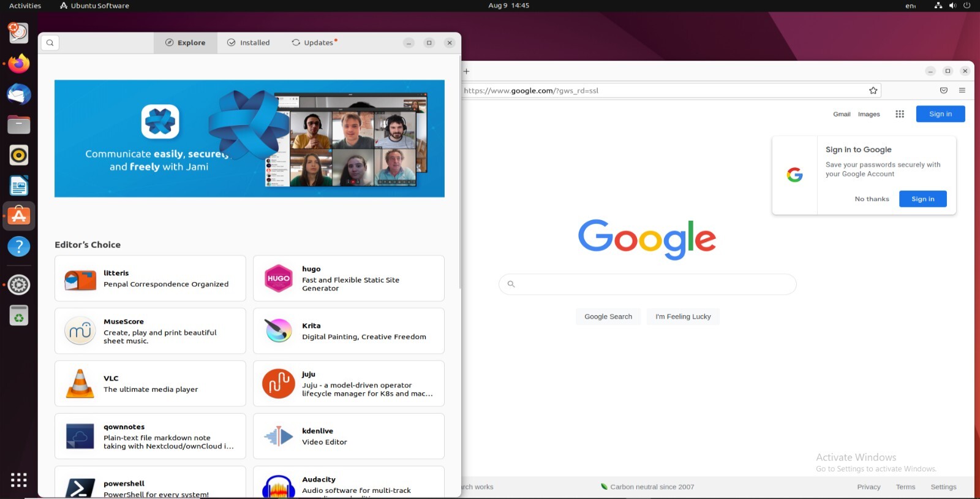980x499 pixels.
Task: Switch to the Explore tab
Action: (x=186, y=43)
